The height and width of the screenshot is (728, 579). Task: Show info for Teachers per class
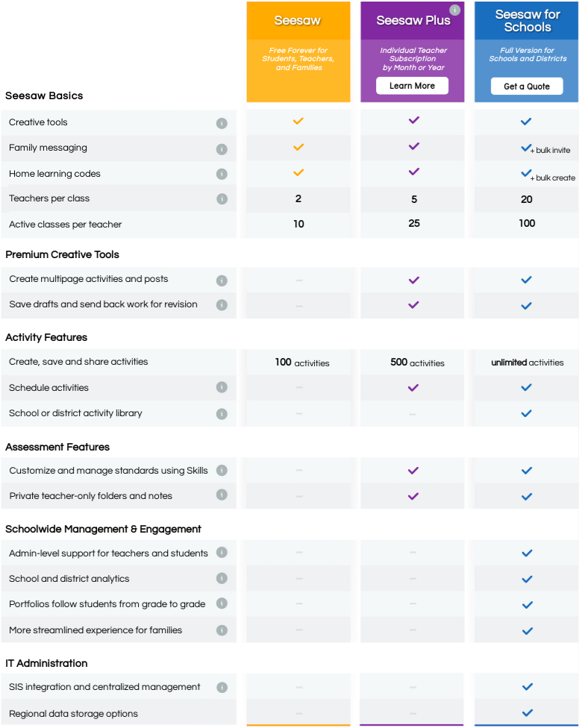222,199
